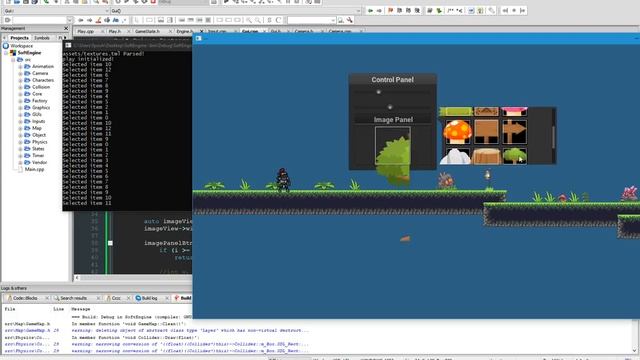
Task: Click the Image Panel header
Action: point(393,120)
